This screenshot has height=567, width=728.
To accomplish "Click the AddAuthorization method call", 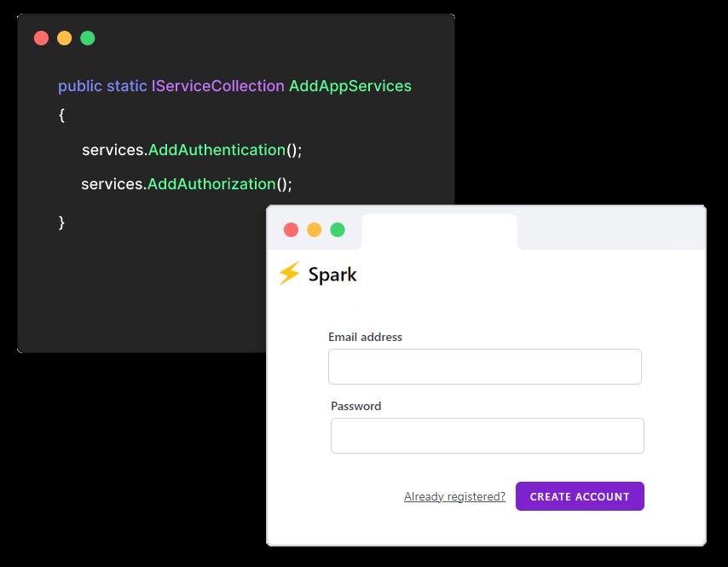I will 211,184.
